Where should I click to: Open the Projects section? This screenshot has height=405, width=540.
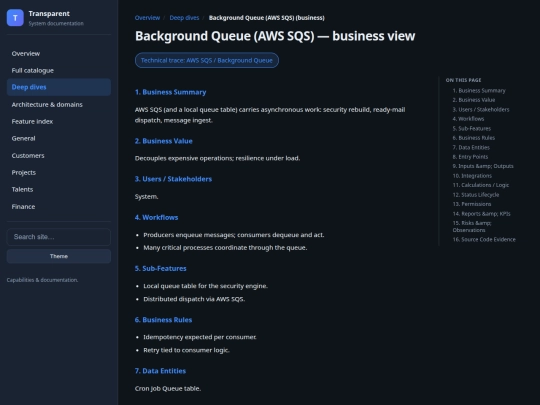click(59, 172)
